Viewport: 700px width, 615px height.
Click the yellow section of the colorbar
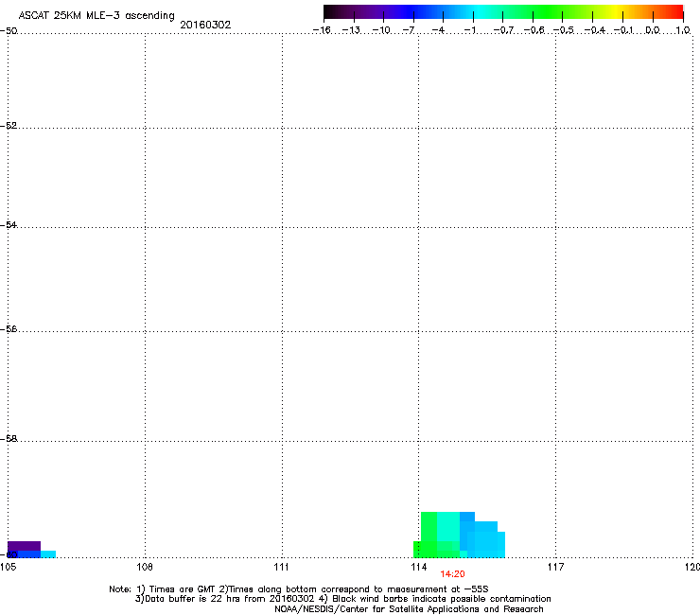(615, 12)
